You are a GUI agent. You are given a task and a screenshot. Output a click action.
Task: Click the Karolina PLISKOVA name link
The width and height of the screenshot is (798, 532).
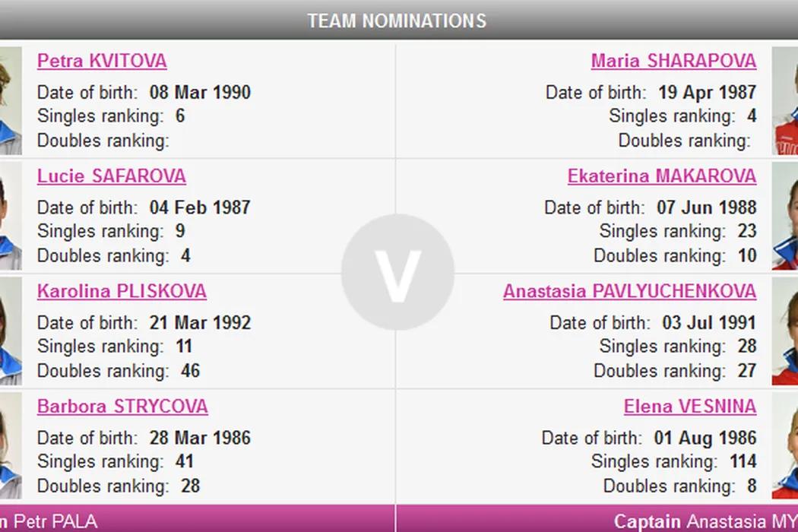tap(122, 292)
